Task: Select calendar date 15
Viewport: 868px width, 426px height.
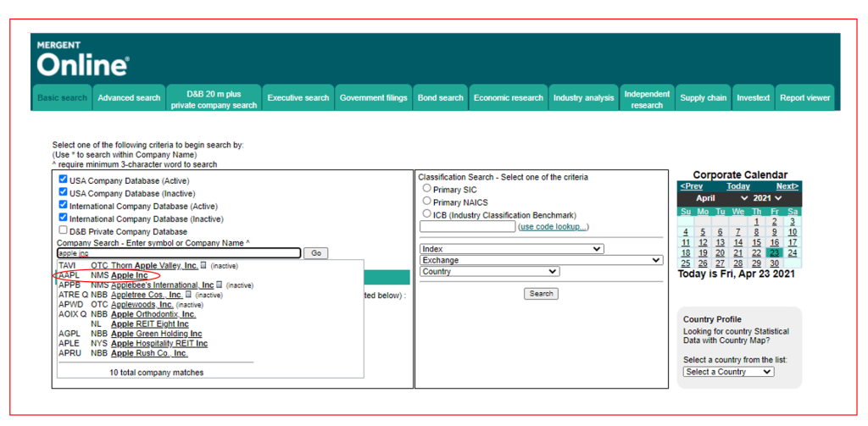Action: click(x=756, y=242)
